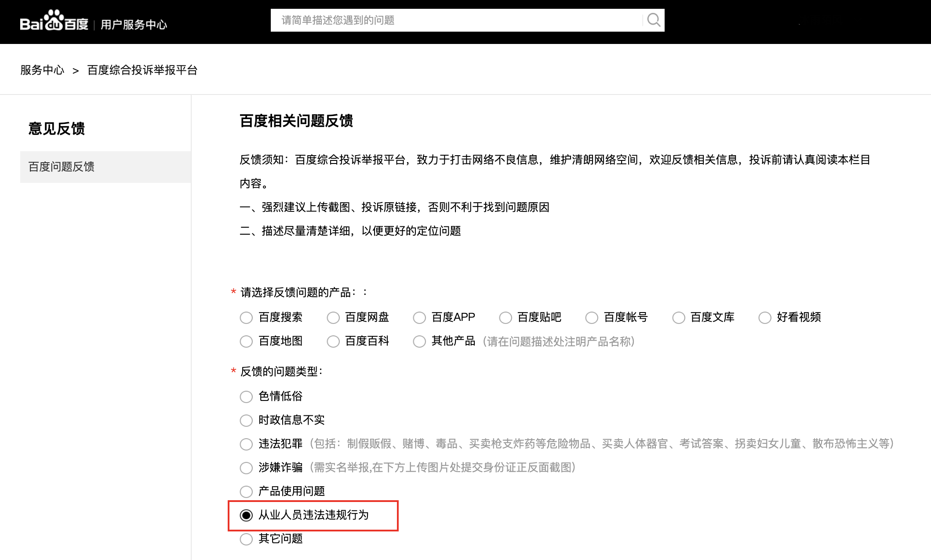Click the 意见反馈 sidebar heading
This screenshot has width=931, height=560.
point(57,128)
